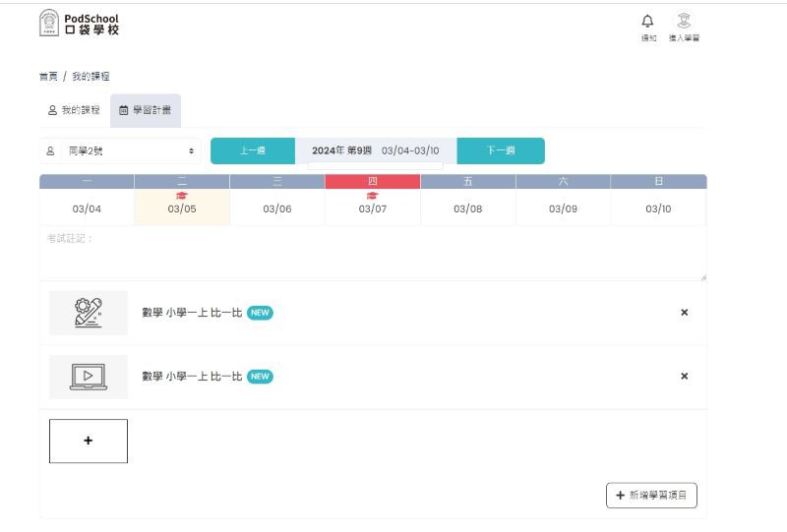Click the 新增學習項目 button
The image size is (787, 532).
[x=651, y=496]
